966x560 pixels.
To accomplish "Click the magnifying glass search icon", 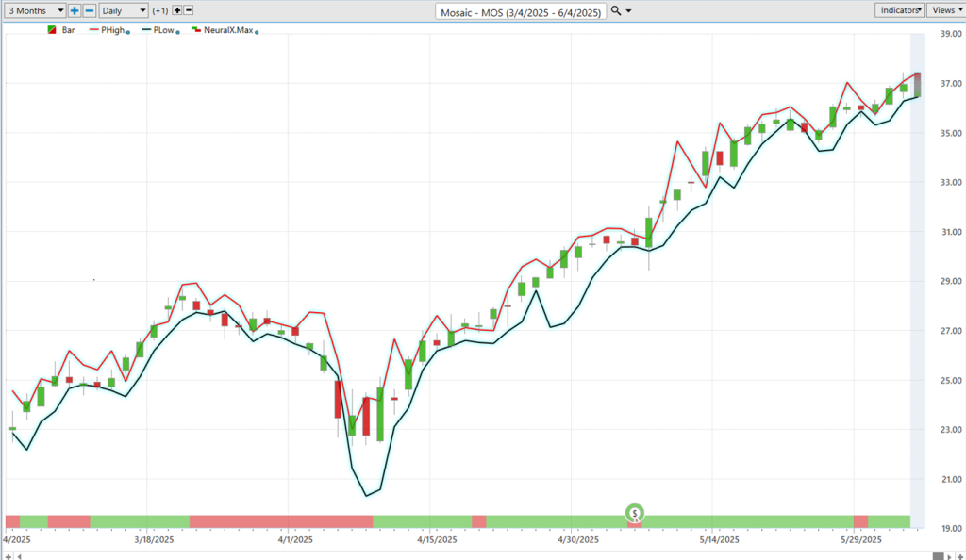I will click(616, 10).
